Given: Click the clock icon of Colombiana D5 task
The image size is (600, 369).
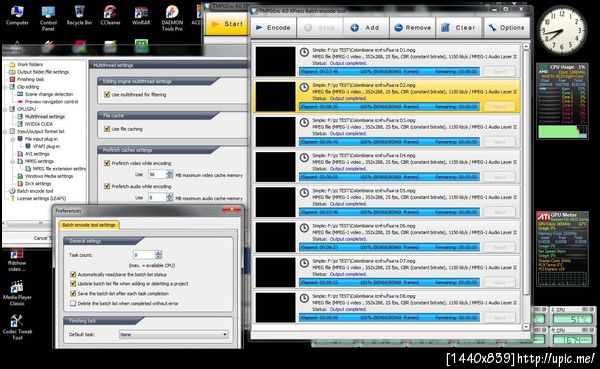Looking at the screenshot, I should coord(304,193).
